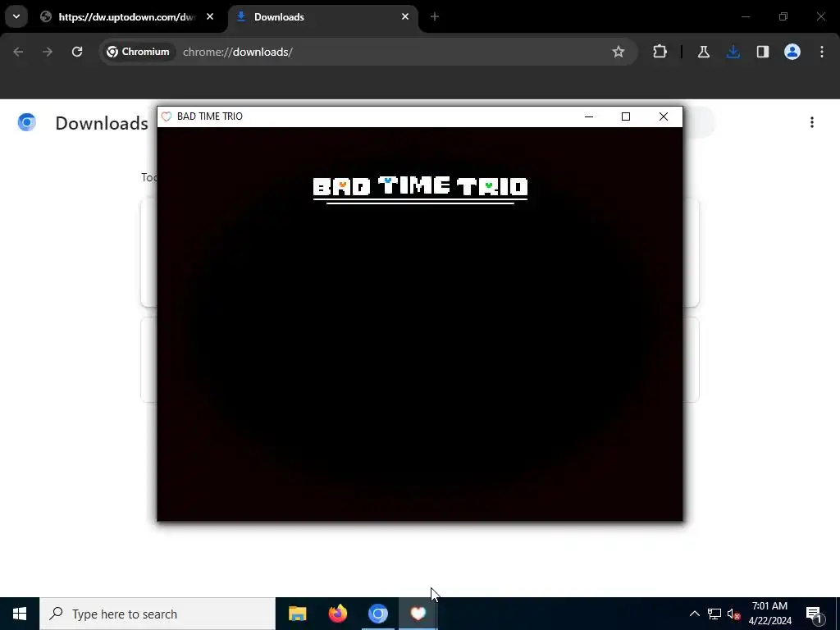Minimize the BAD TIME TRIO window
This screenshot has height=630, width=840.
point(589,116)
